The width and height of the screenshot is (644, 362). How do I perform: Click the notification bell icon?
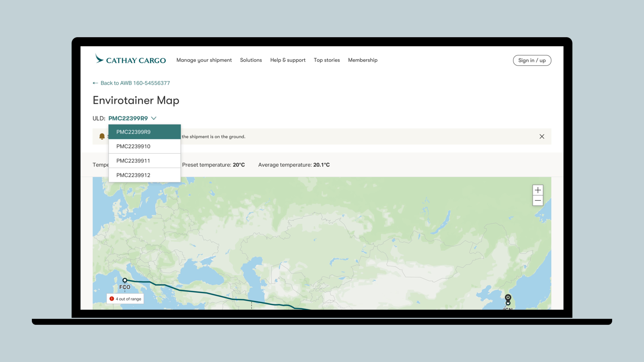[102, 136]
